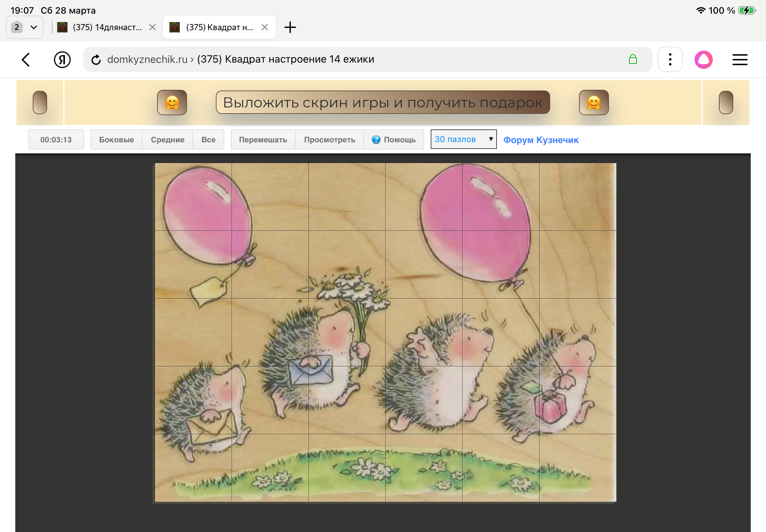The width and height of the screenshot is (766, 532).
Task: Launch the Alice assistant icon
Action: click(x=703, y=60)
